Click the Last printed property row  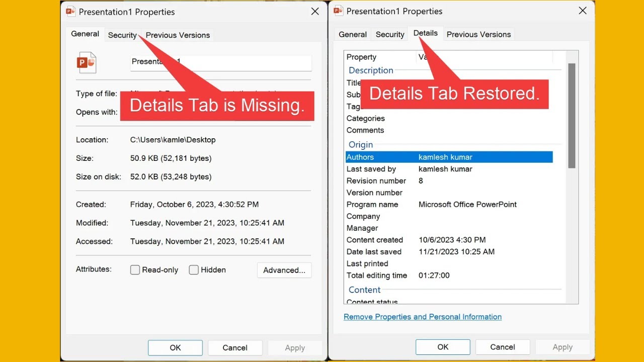pos(449,263)
